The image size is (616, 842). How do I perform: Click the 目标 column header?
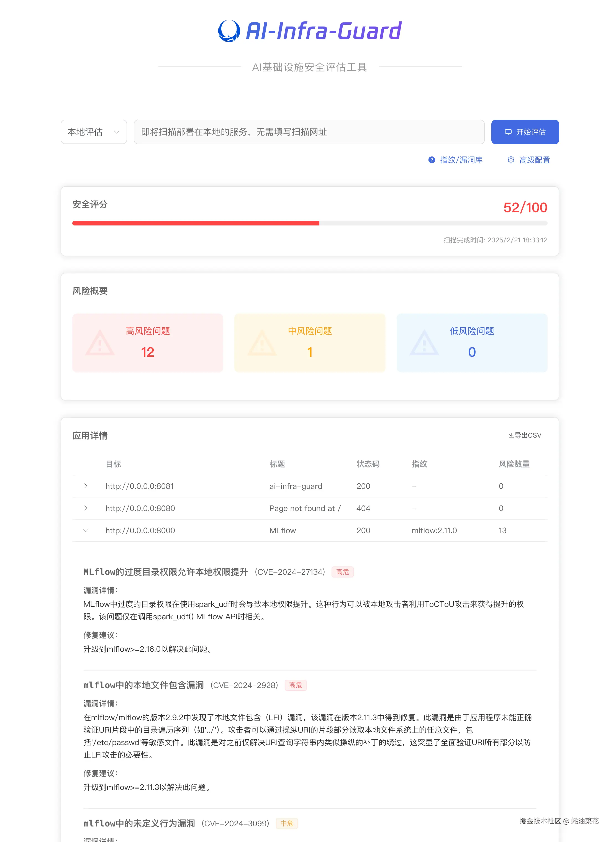[x=113, y=464]
